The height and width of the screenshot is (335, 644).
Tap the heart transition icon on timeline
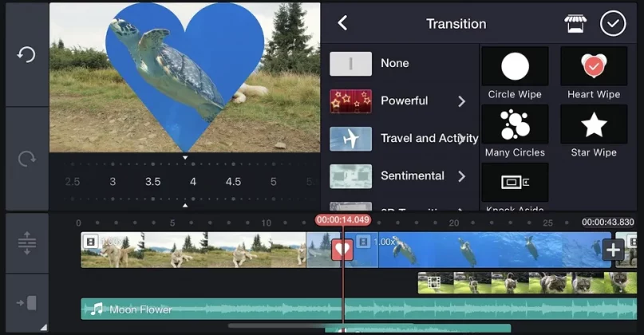(x=342, y=250)
